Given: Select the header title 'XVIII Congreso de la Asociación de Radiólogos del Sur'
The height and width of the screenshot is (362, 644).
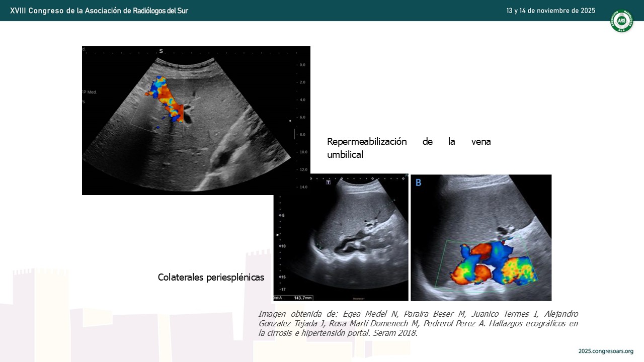Looking at the screenshot, I should tap(99, 11).
